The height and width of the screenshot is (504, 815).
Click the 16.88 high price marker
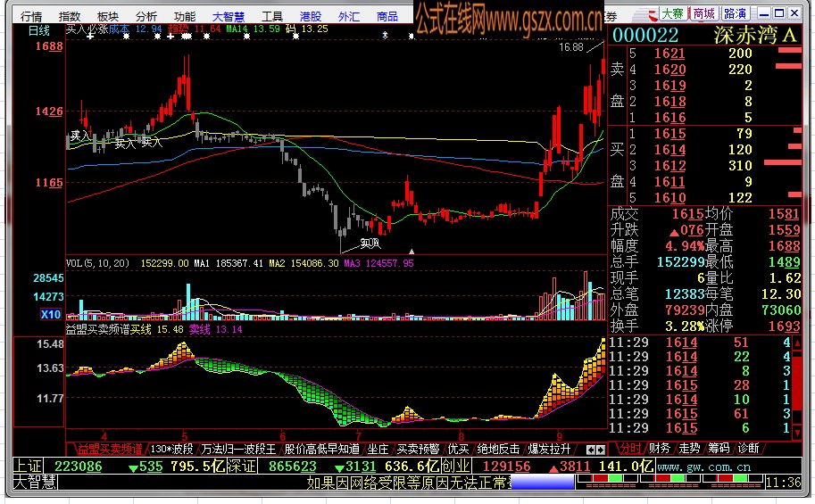pyautogui.click(x=570, y=47)
